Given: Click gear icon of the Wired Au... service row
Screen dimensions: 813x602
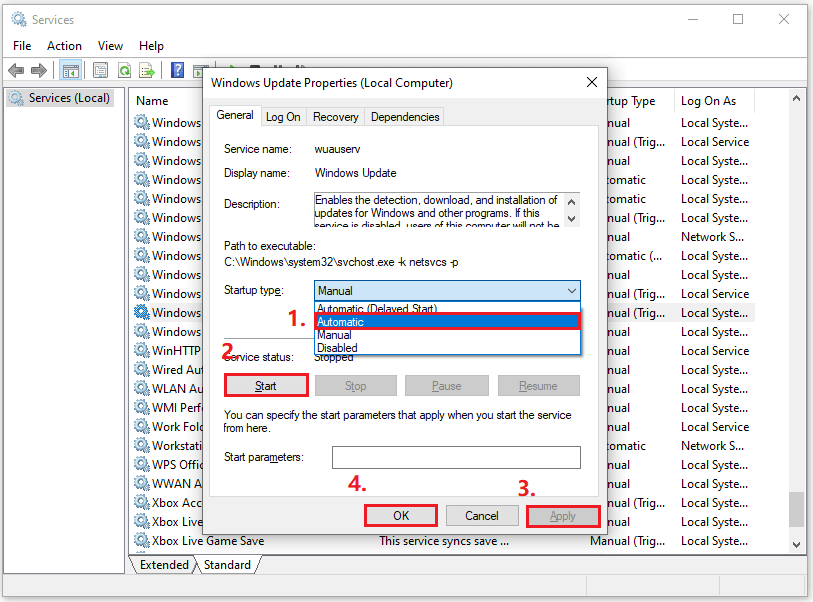Looking at the screenshot, I should pos(142,369).
